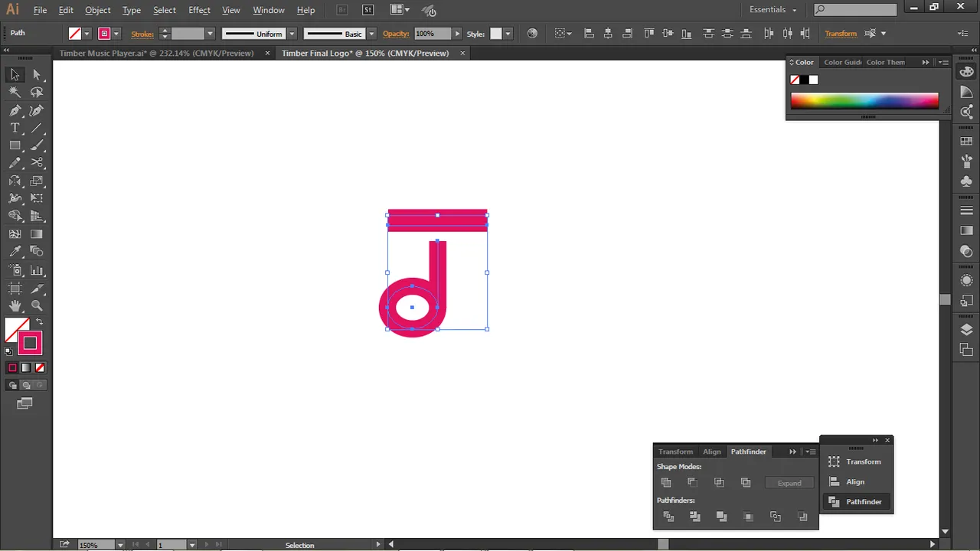The image size is (980, 551).
Task: Apply the Minus Back pathfinder
Action: click(802, 517)
